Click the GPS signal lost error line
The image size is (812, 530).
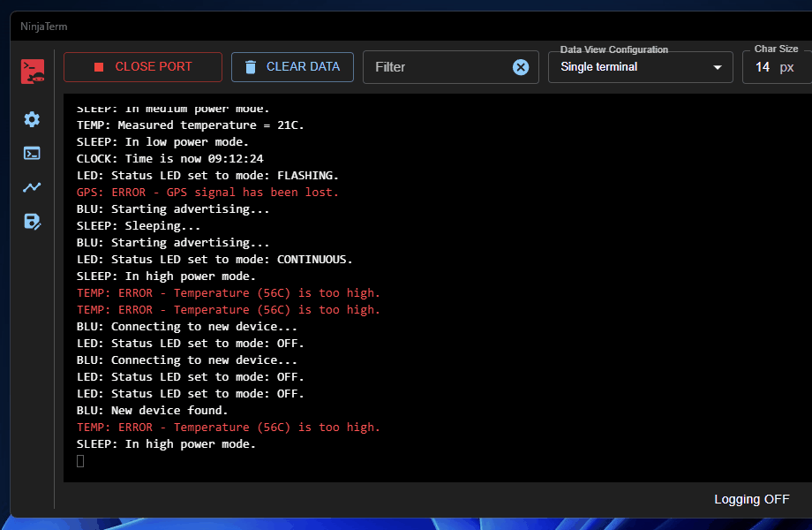pyautogui.click(x=207, y=193)
